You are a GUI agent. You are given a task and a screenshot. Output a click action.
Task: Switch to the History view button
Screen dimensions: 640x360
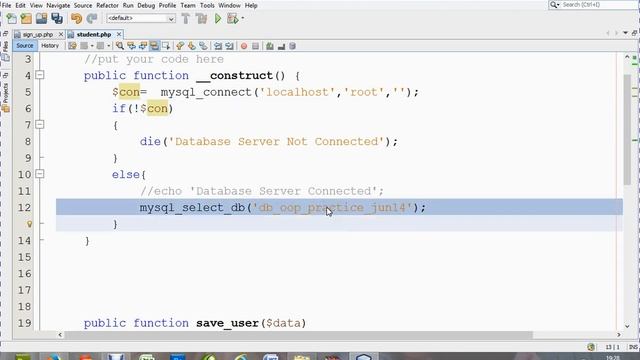click(x=50, y=46)
